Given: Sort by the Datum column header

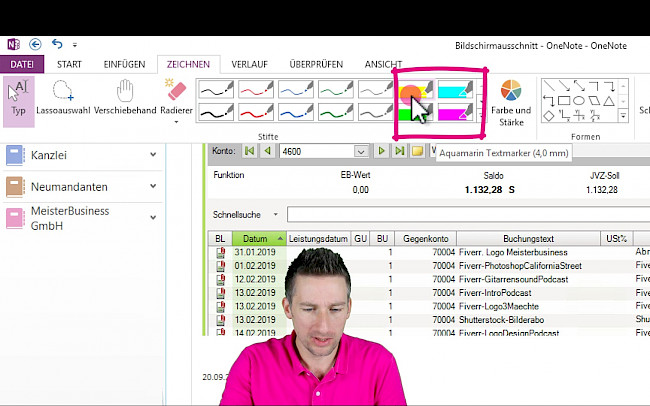Looking at the screenshot, I should pos(259,238).
